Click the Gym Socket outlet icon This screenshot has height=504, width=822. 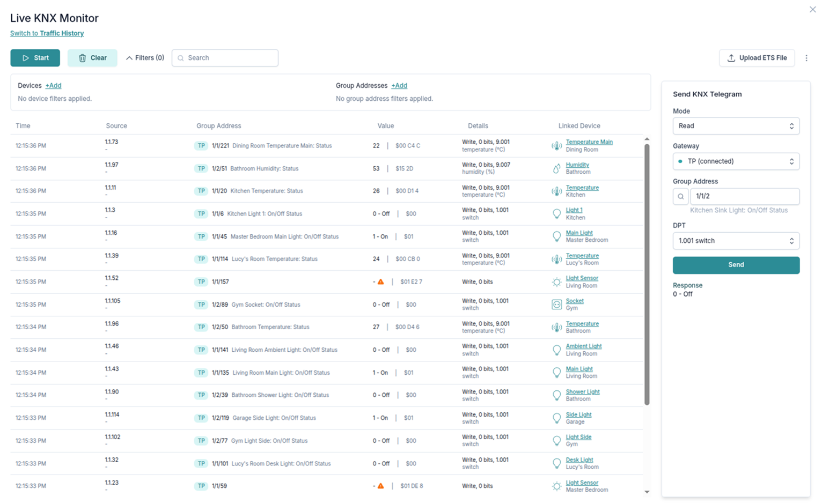pos(556,305)
